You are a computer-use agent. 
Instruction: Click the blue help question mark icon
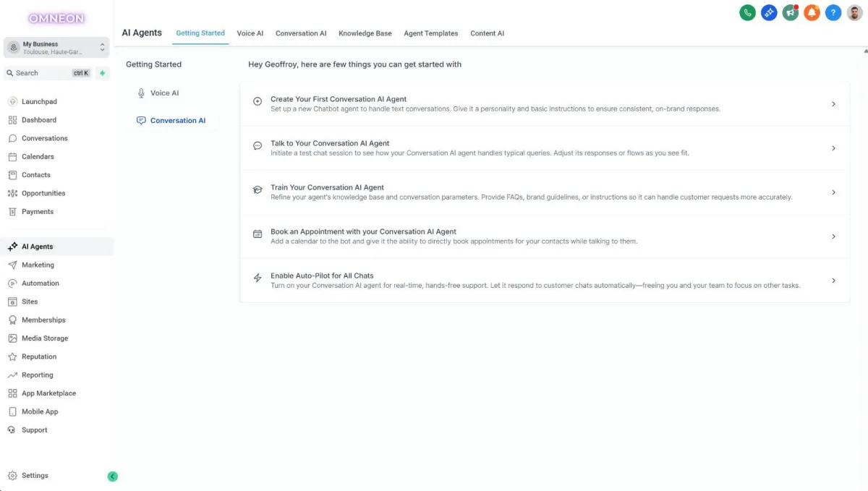coord(833,12)
